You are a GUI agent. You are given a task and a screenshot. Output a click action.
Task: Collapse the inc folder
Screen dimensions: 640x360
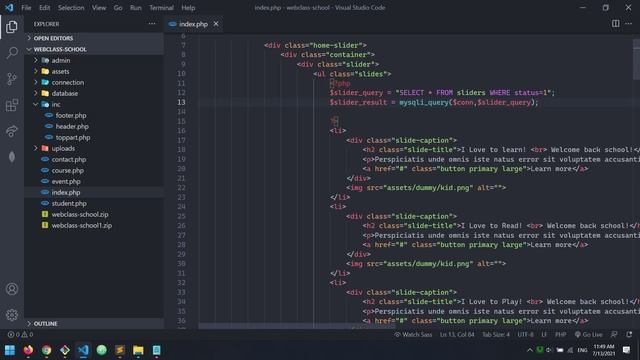click(x=94, y=104)
